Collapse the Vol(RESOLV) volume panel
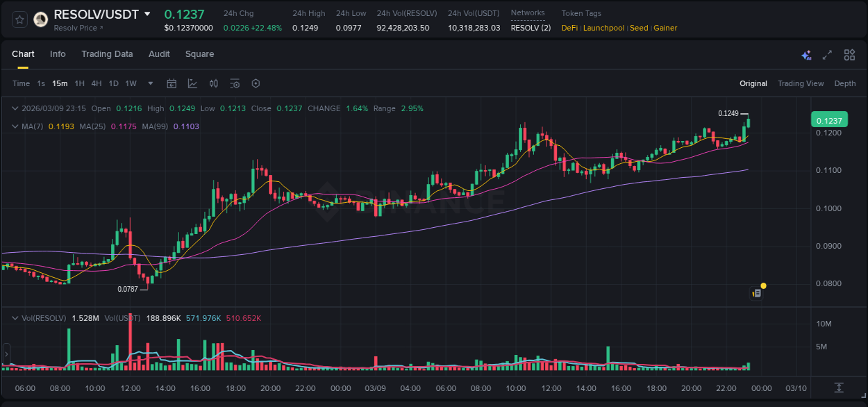This screenshot has width=868, height=407. (15, 317)
